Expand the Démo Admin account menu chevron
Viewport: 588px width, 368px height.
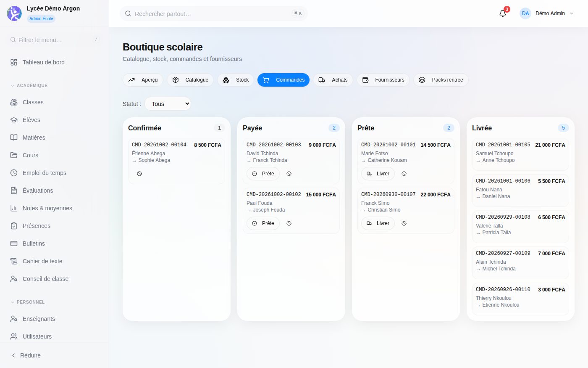pos(571,13)
